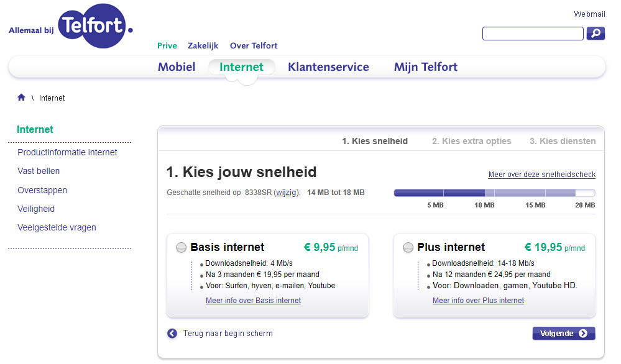Open Meer over deze snelheidscheck

pos(542,175)
